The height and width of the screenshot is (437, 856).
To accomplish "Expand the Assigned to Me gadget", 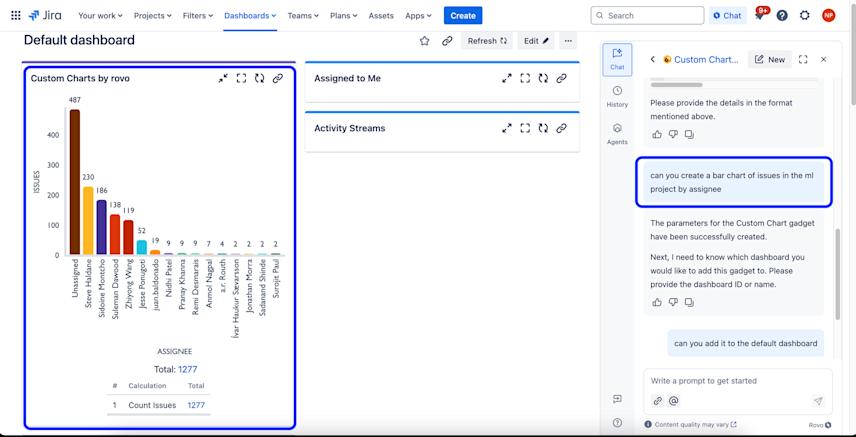I will (507, 78).
